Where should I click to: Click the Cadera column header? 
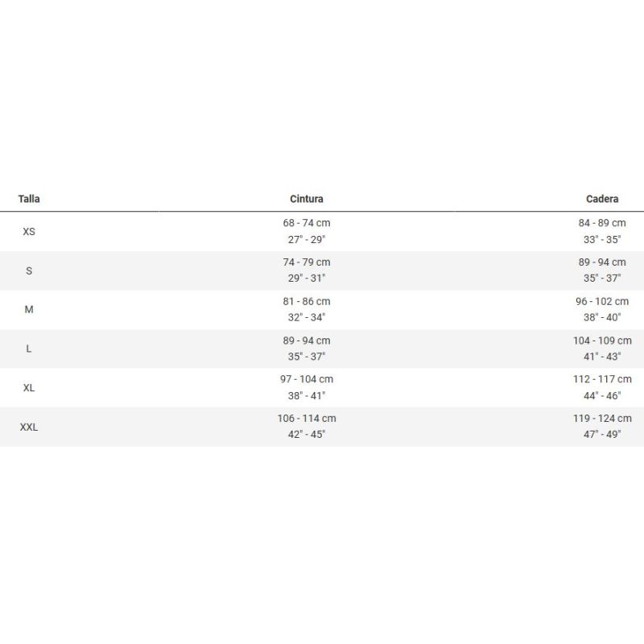(x=602, y=199)
